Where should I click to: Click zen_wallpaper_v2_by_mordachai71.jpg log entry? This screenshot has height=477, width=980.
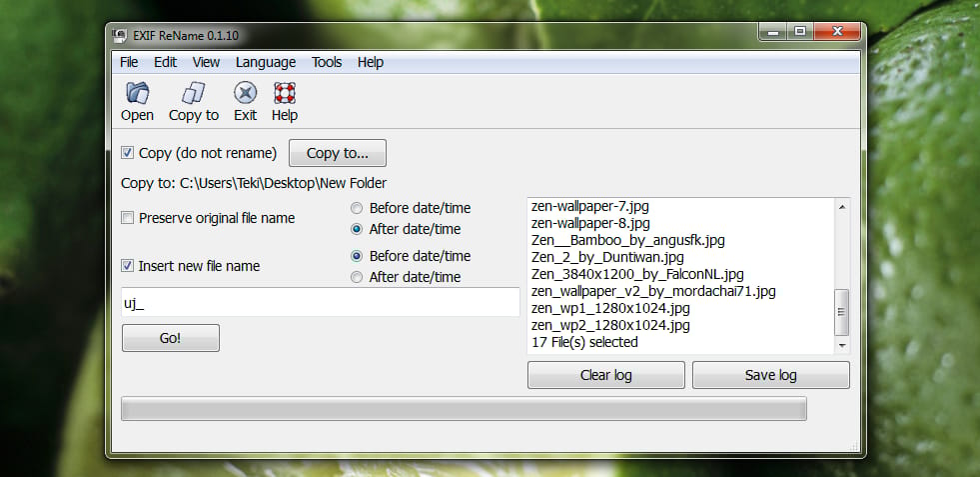pyautogui.click(x=653, y=291)
